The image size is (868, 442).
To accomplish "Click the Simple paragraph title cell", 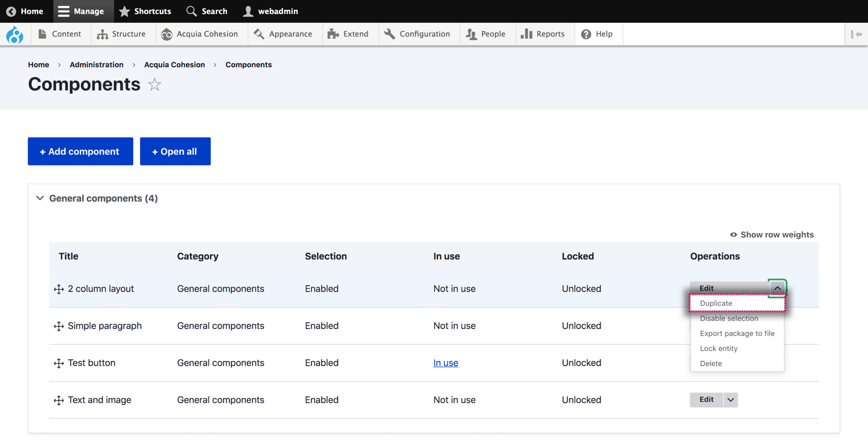I will pyautogui.click(x=105, y=326).
